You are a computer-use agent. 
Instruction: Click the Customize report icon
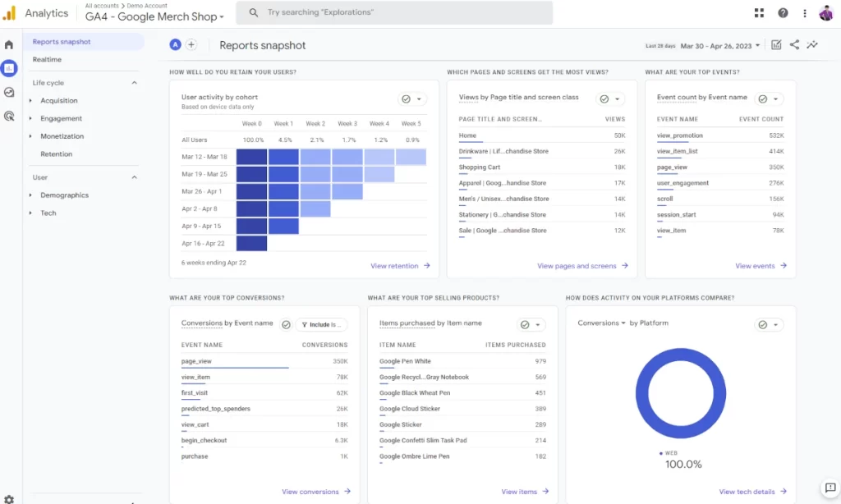[x=776, y=45]
